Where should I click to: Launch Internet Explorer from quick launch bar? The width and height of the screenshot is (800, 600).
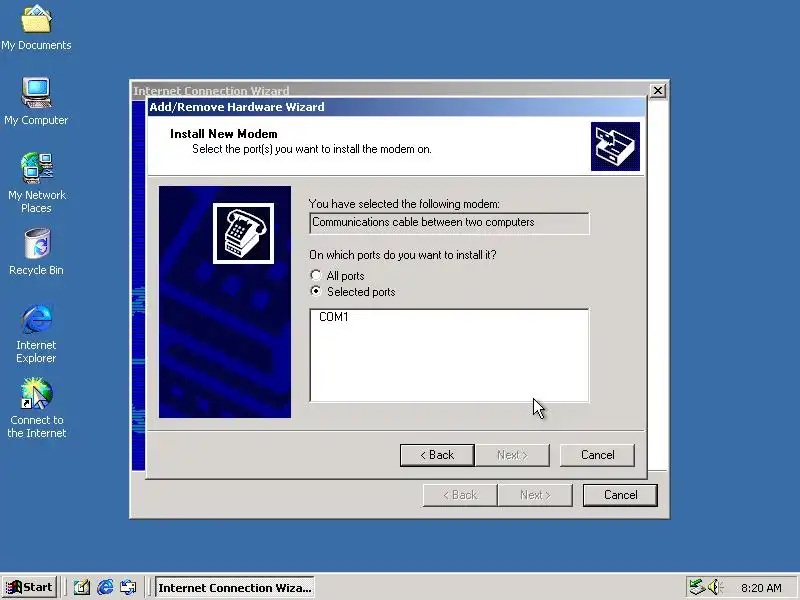coord(105,587)
